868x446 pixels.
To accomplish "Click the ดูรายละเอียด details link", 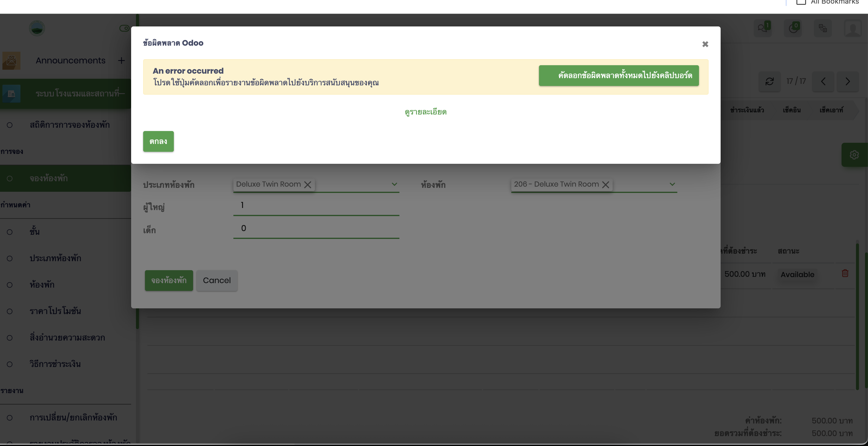I will tap(425, 112).
